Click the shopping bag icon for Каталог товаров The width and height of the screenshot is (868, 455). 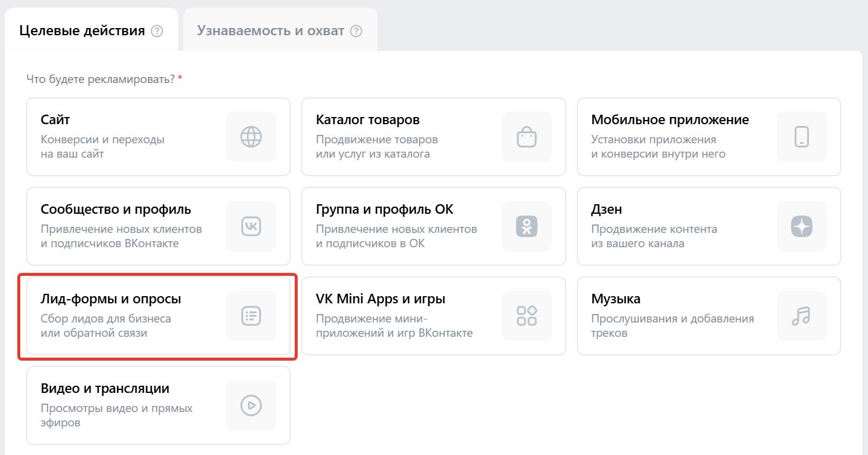526,137
